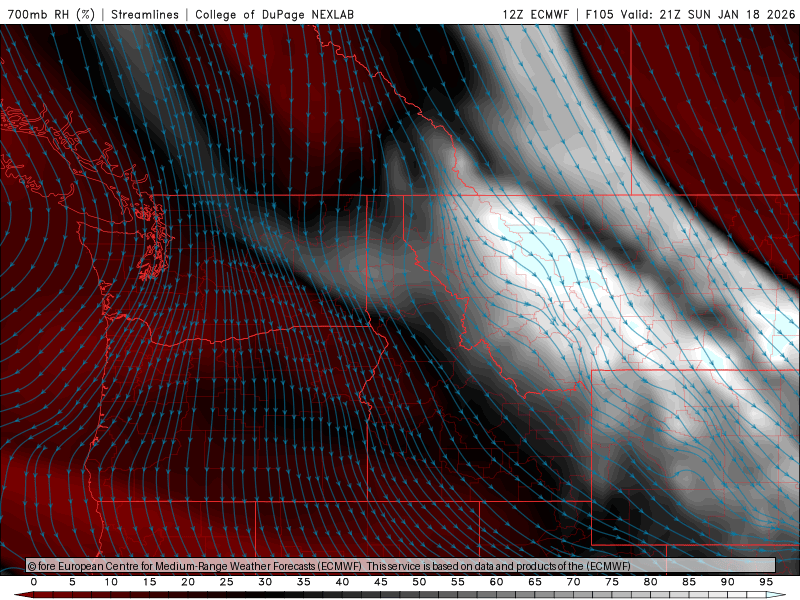The width and height of the screenshot is (800, 600).
Task: Click the "15" colorbar label
Action: (149, 582)
